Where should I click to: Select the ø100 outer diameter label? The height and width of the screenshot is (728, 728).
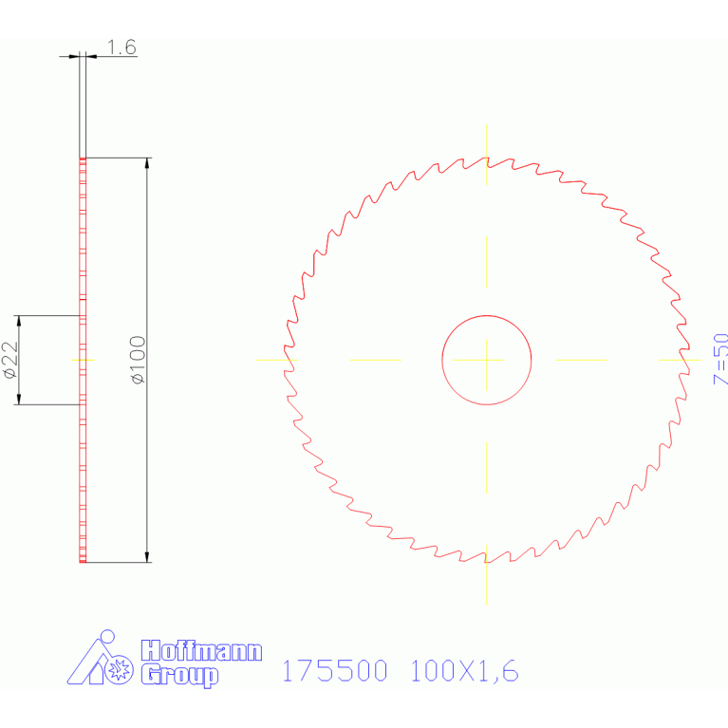(138, 360)
